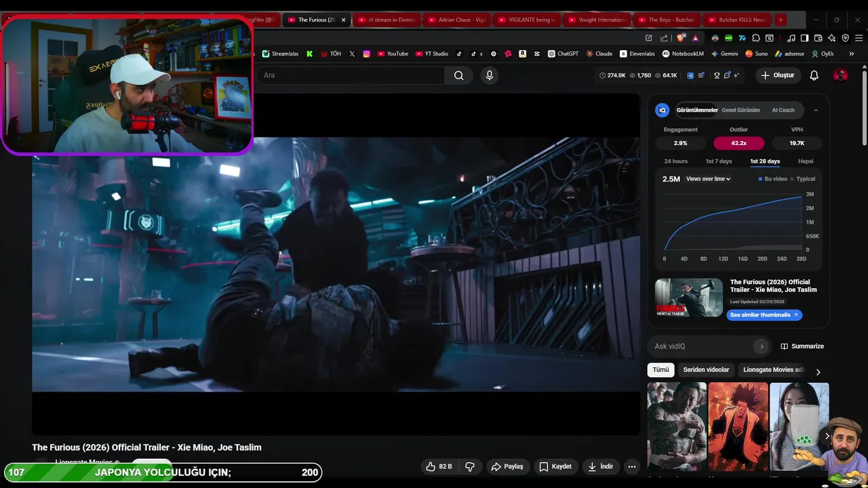Viewport: 868px width, 488px height.
Task: Select the 24 hours range
Action: tap(675, 161)
